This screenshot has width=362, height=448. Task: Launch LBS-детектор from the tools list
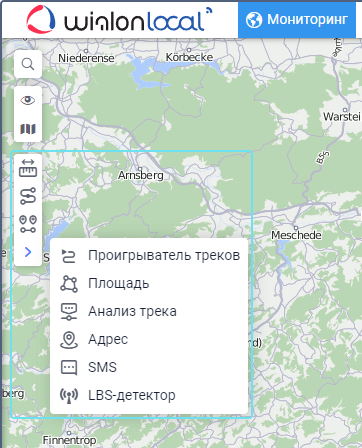pyautogui.click(x=150, y=395)
